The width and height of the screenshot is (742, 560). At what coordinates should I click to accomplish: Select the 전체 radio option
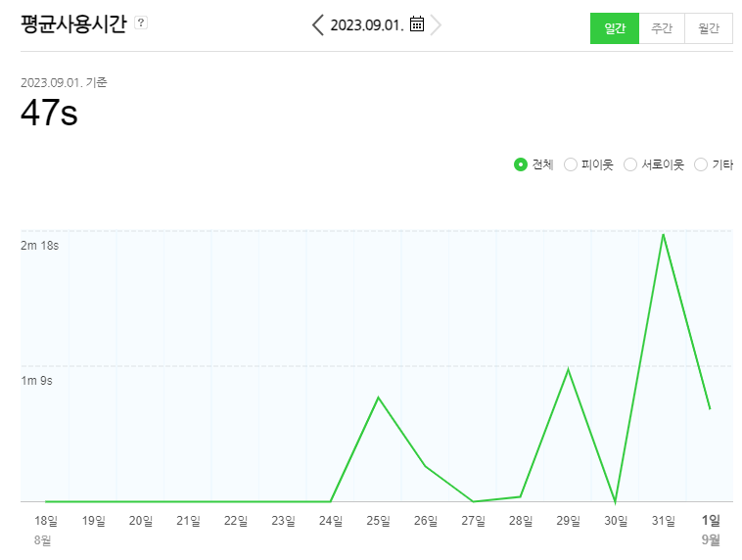pyautogui.click(x=521, y=164)
